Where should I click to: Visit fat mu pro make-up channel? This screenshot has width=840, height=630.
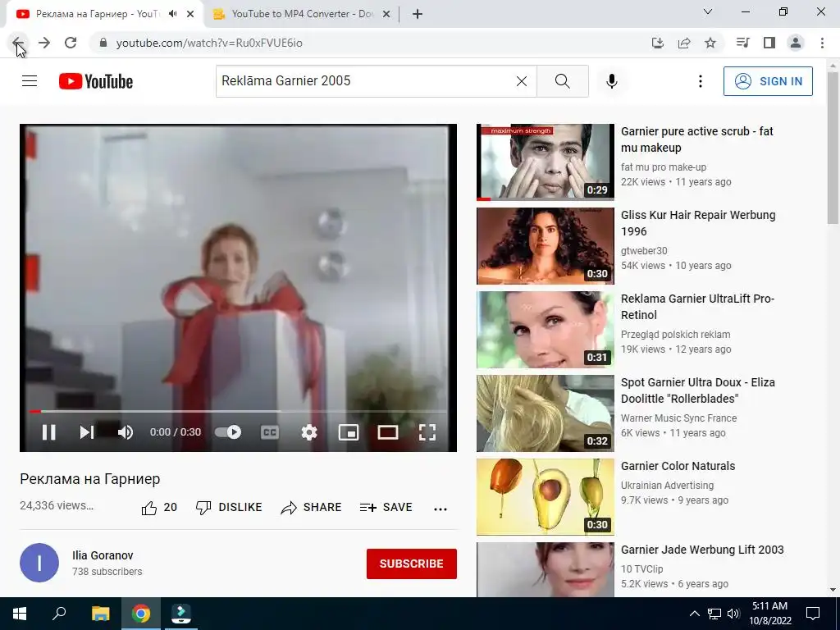click(x=663, y=167)
